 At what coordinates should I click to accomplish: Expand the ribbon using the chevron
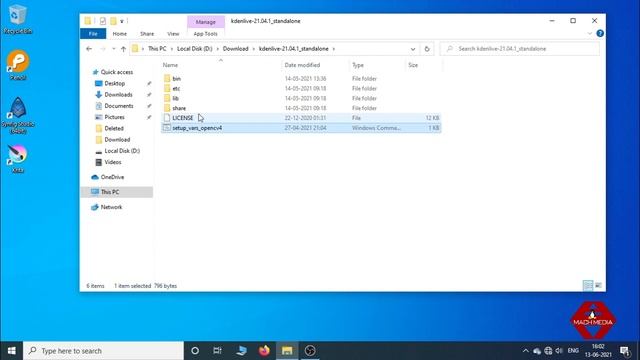click(x=590, y=33)
